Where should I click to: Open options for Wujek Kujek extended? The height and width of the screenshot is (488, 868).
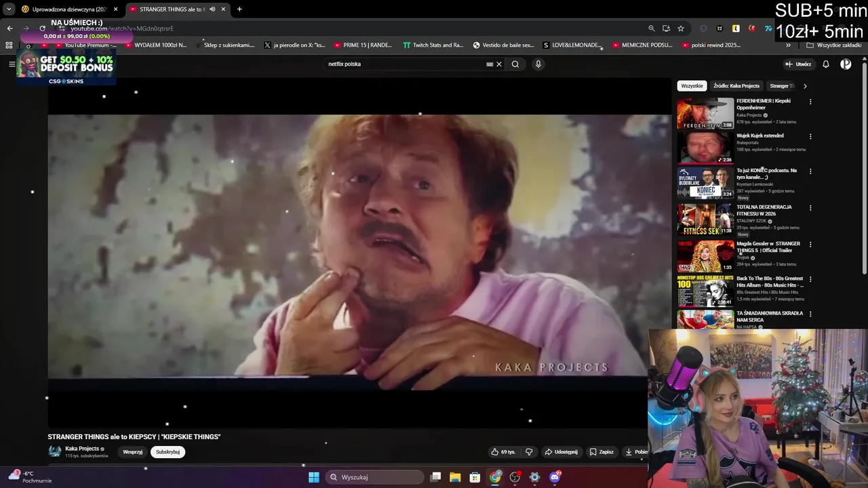click(x=810, y=136)
